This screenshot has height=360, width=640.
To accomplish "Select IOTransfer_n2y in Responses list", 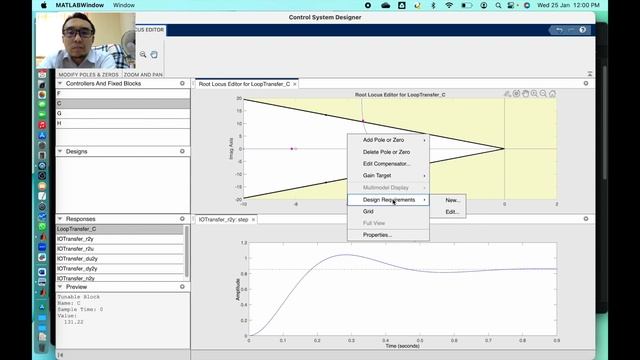I will pos(120,278).
